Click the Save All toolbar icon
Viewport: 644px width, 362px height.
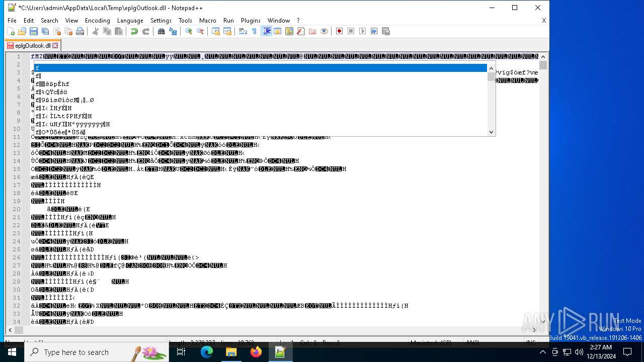pos(45,31)
